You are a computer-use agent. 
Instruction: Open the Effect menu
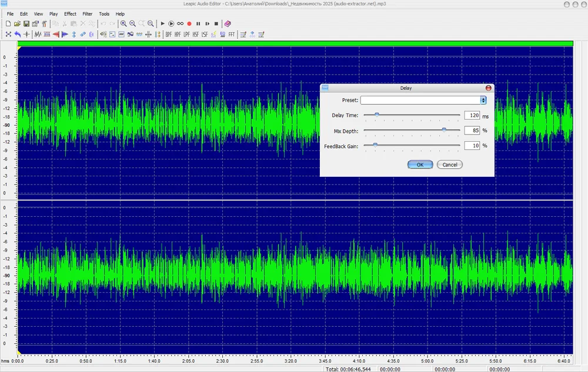(70, 14)
